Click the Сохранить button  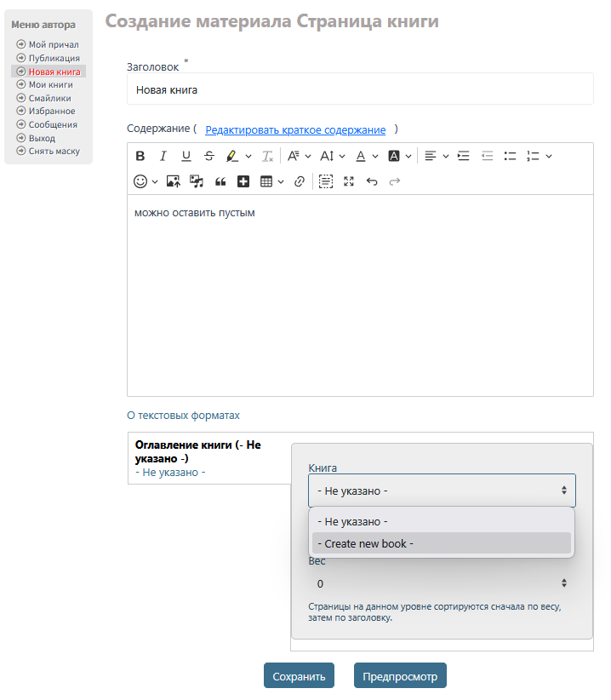pyautogui.click(x=299, y=676)
